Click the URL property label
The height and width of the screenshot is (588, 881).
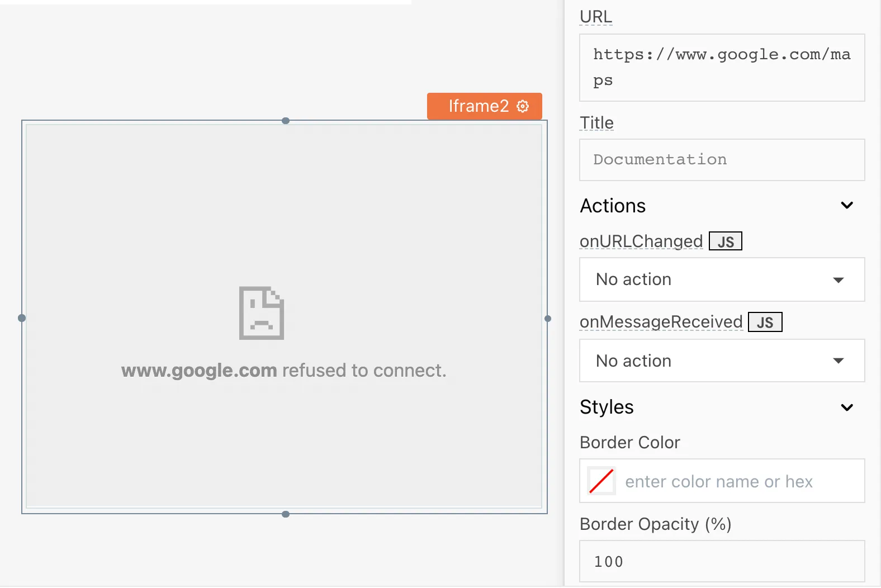(596, 17)
